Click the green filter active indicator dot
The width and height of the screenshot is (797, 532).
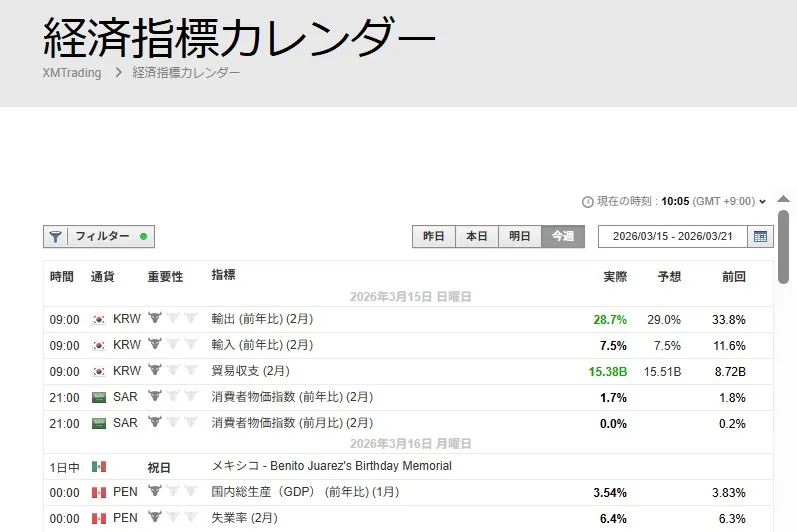click(x=143, y=236)
